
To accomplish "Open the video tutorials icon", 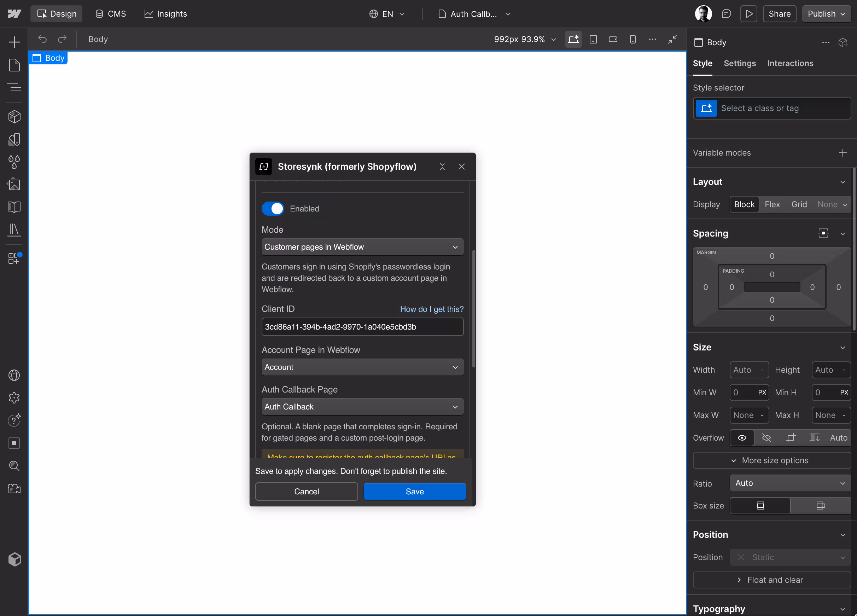I will point(14,488).
